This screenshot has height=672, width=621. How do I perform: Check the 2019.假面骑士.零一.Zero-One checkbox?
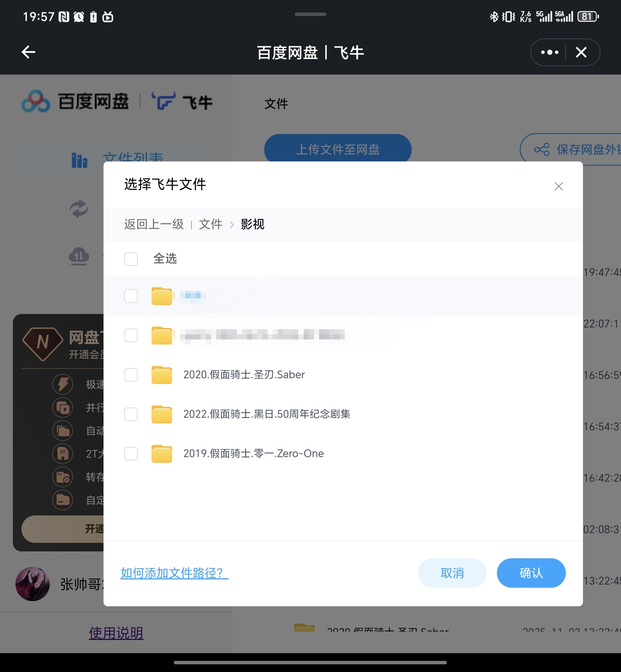[x=131, y=454]
